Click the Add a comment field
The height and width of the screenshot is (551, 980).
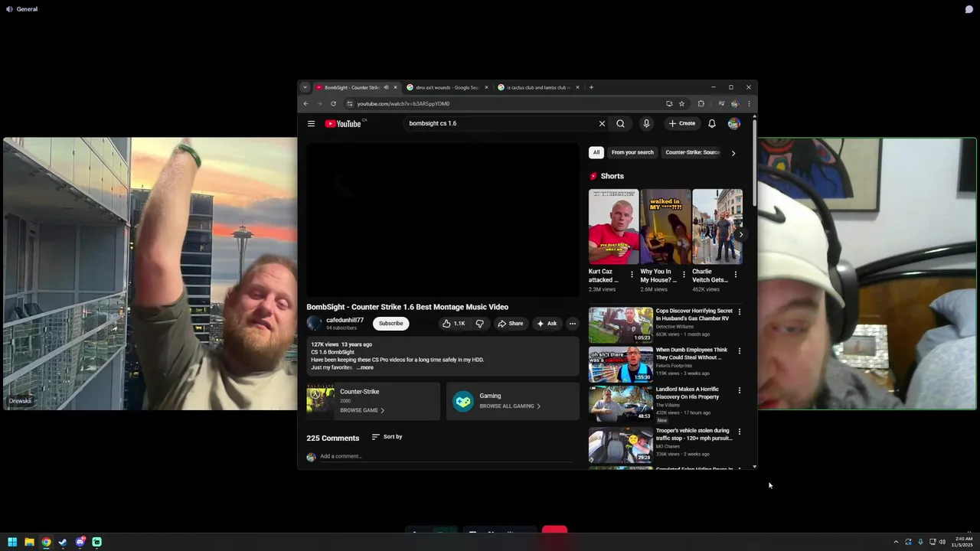click(x=446, y=457)
